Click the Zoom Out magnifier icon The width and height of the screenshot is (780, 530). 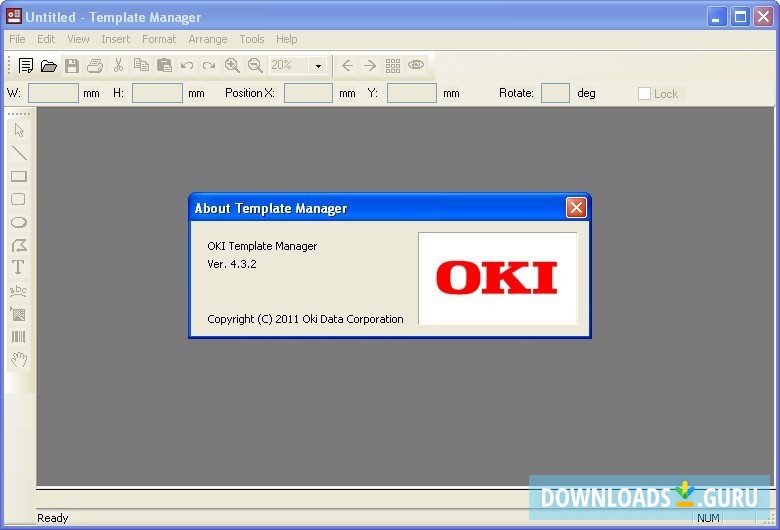[x=255, y=65]
